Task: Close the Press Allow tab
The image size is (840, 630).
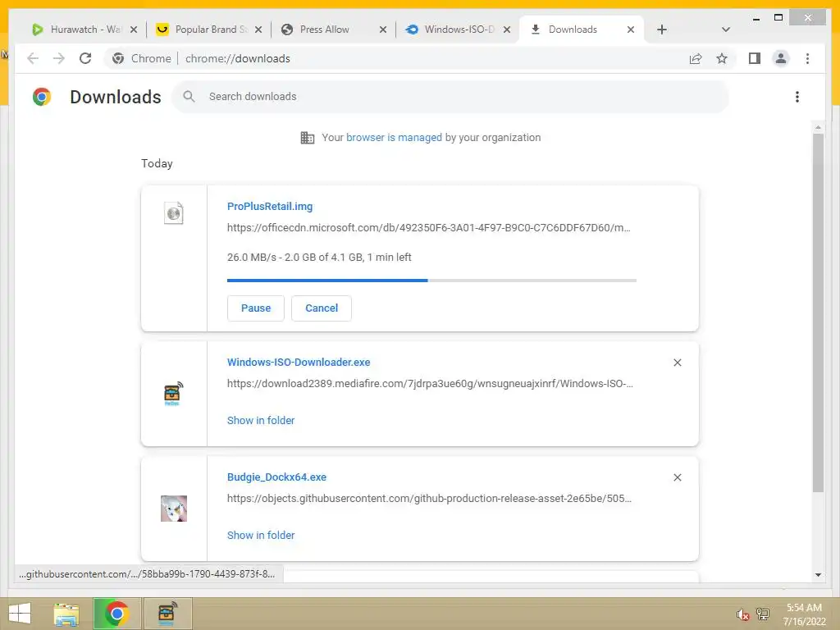Action: coord(383,30)
